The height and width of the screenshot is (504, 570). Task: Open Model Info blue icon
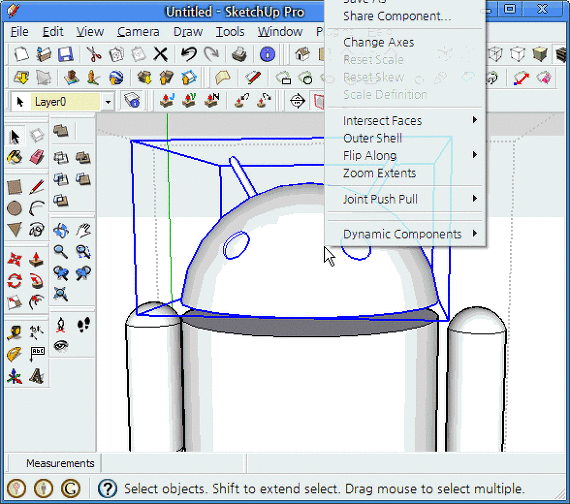pos(268,55)
